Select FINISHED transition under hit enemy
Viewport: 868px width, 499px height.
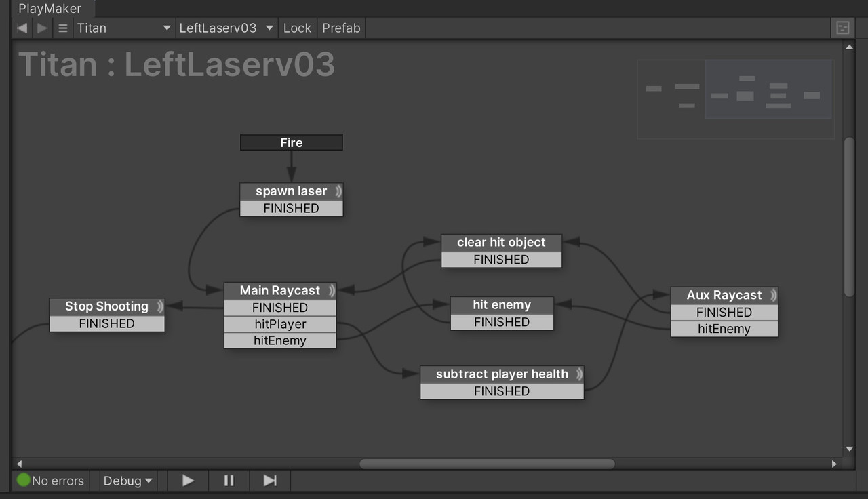click(502, 322)
